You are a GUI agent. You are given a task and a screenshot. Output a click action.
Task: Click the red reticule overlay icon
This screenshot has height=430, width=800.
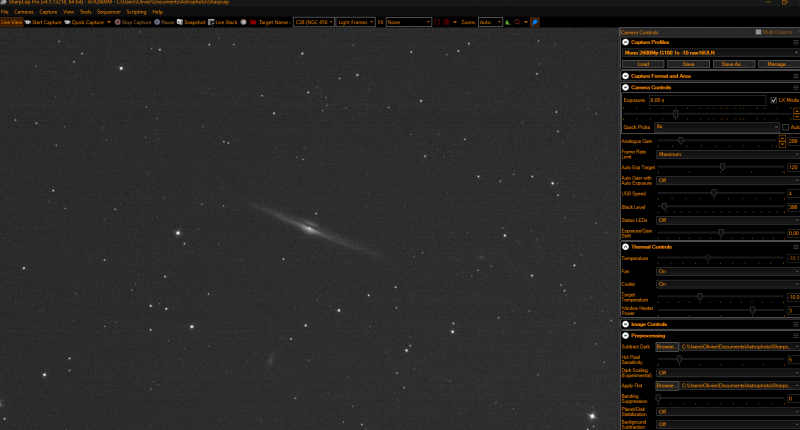[x=446, y=22]
